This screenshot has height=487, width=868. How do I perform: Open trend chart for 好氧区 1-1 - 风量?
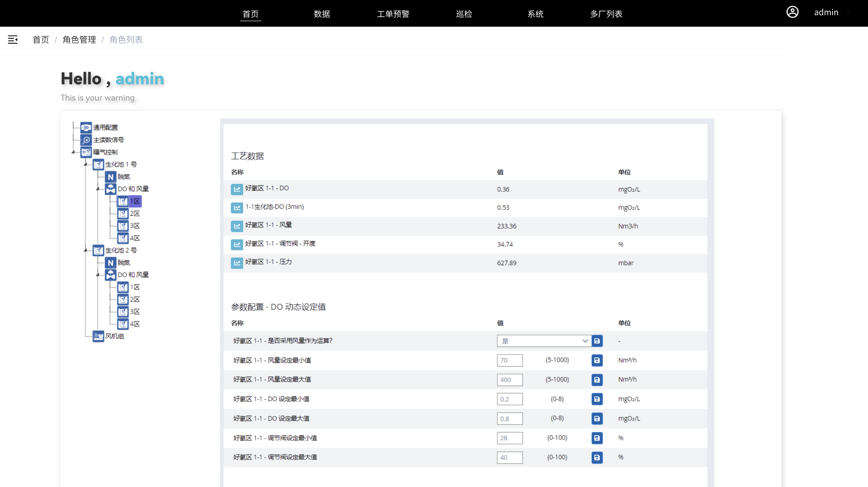(237, 226)
